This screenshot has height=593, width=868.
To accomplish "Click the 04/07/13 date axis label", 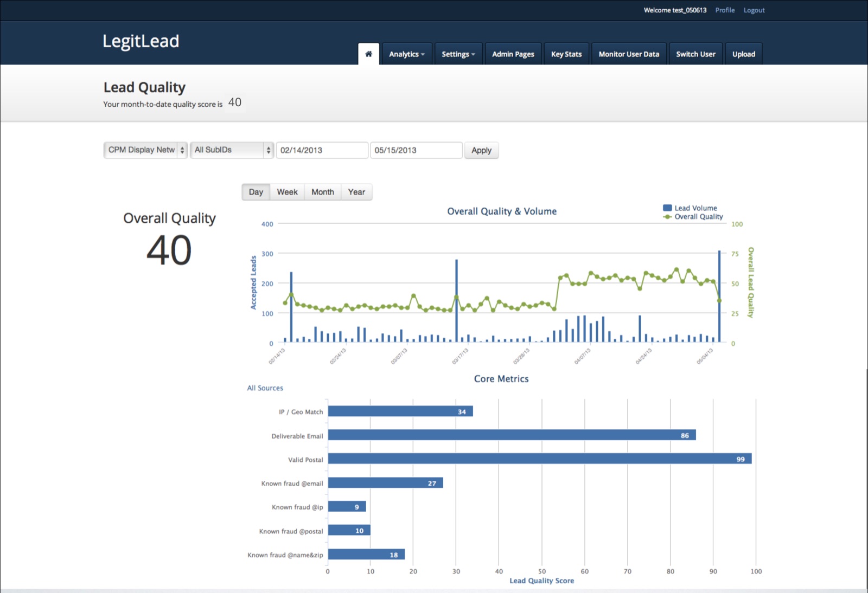I will [583, 356].
